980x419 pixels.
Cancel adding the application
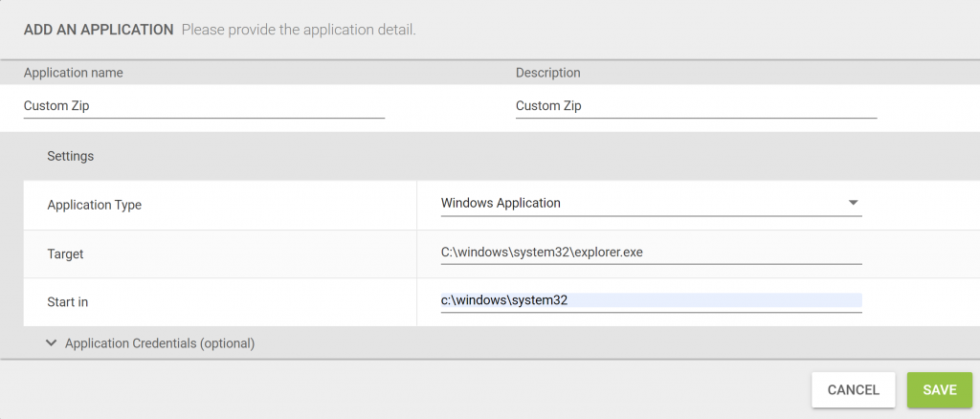pos(853,389)
